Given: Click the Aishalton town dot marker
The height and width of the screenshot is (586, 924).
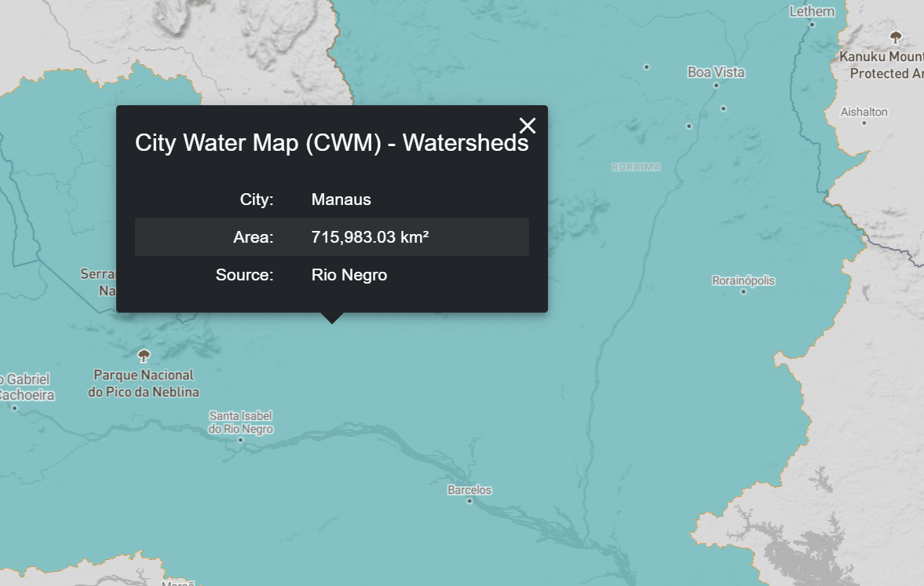Looking at the screenshot, I should click(864, 123).
